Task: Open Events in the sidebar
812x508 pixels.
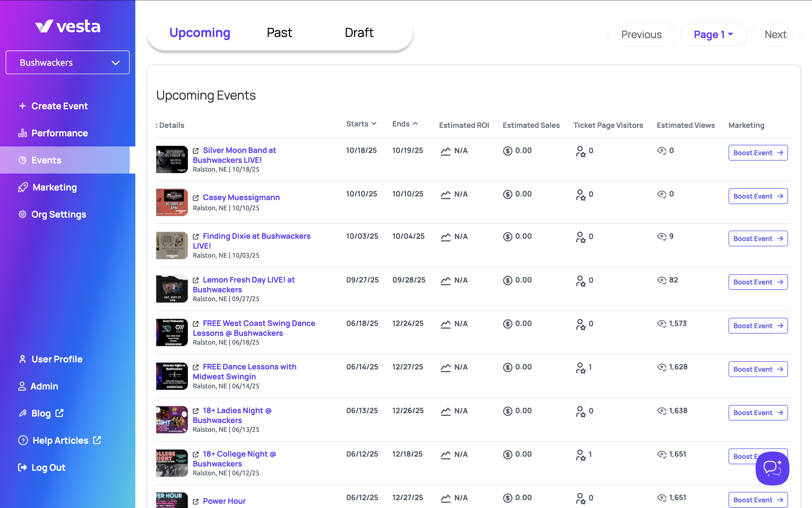Action: 65,160
